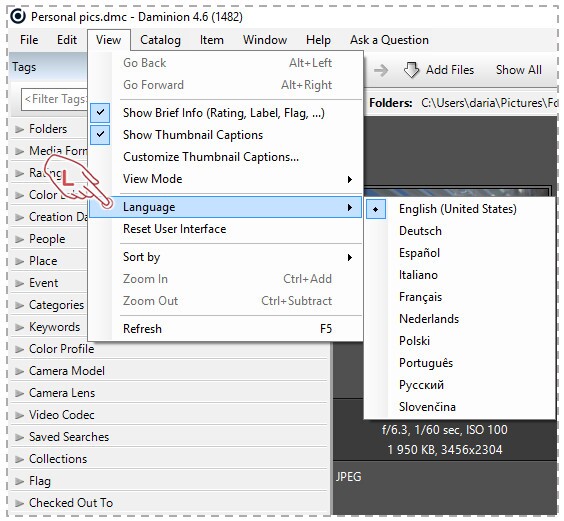Click the 1 950 KB, 3456x2304 caption

[x=445, y=450]
